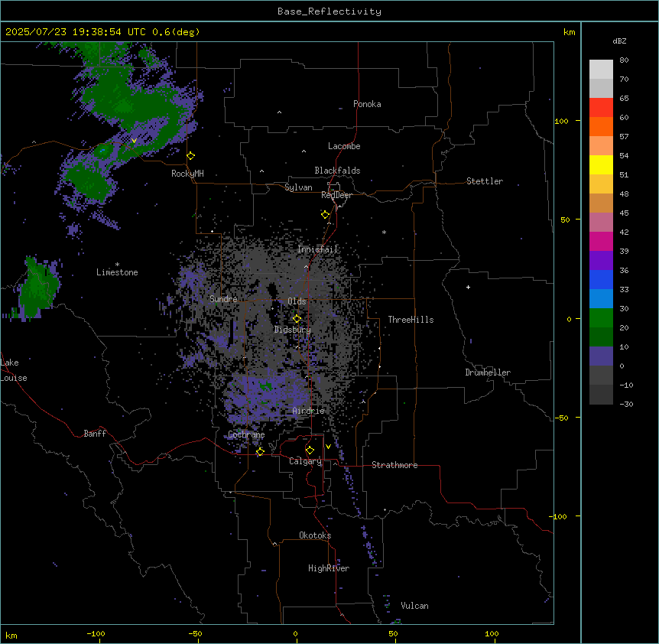Click the dBZ legend heading
This screenshot has width=659, height=644.
tap(619, 41)
